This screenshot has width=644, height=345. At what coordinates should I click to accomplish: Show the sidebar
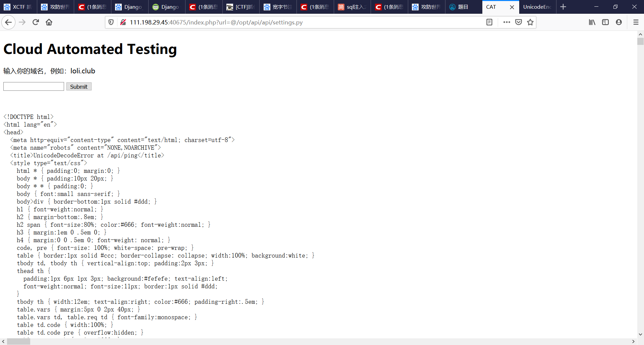click(605, 22)
